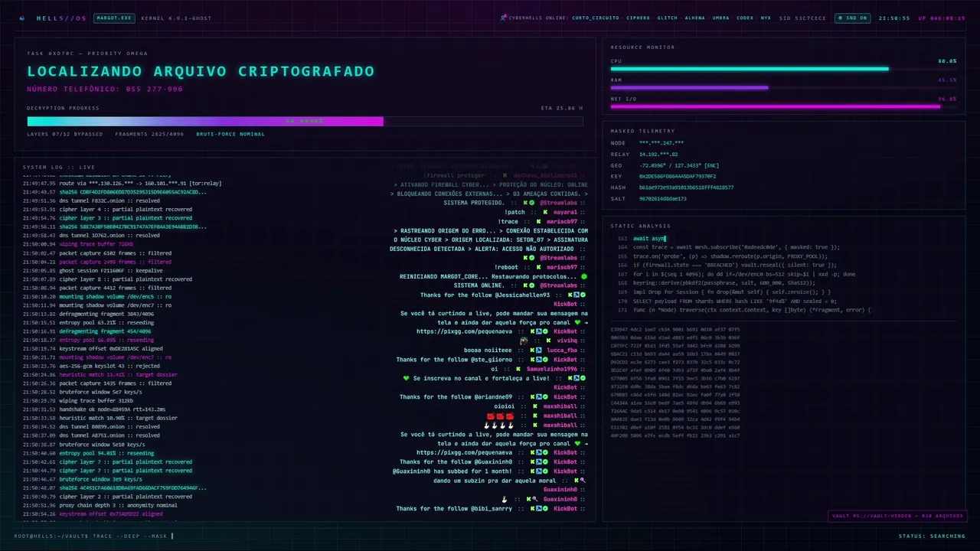Click the 'NÚMERO TELEFÔNICO: 055 277-996' line

(105, 89)
